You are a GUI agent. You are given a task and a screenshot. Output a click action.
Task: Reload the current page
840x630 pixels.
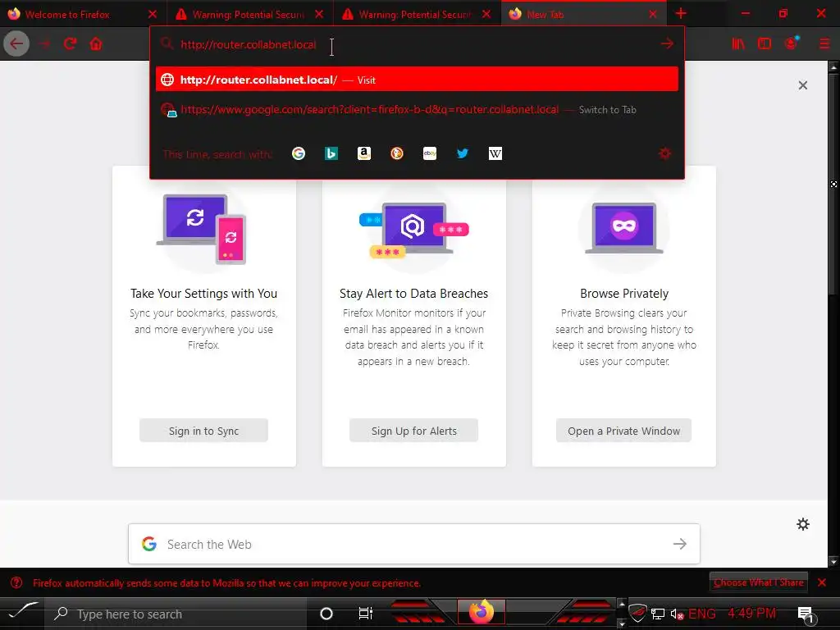71,44
